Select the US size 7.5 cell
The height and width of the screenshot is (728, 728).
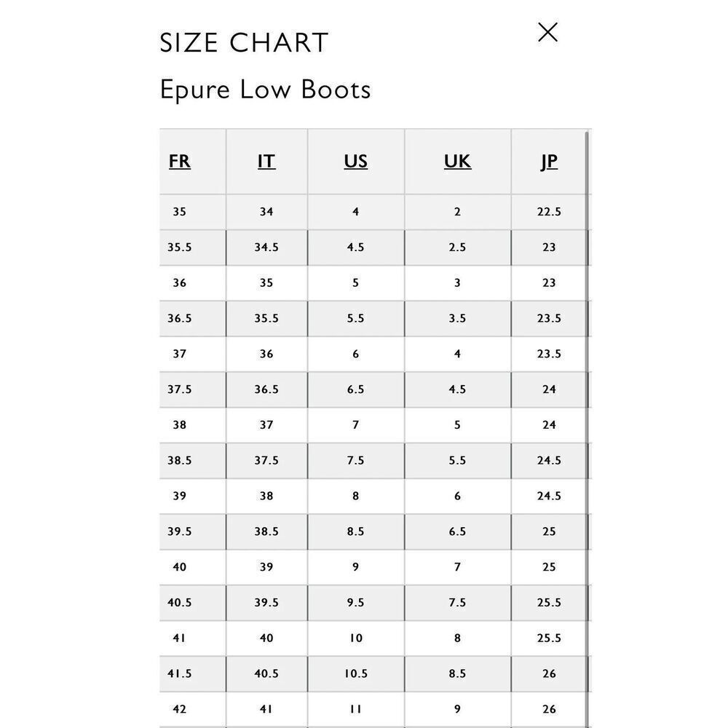point(356,461)
